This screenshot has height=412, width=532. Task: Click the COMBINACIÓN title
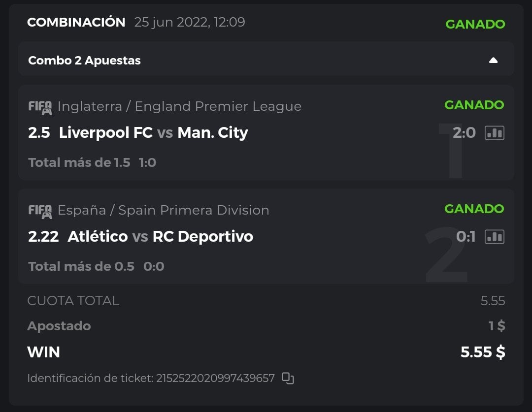(76, 22)
